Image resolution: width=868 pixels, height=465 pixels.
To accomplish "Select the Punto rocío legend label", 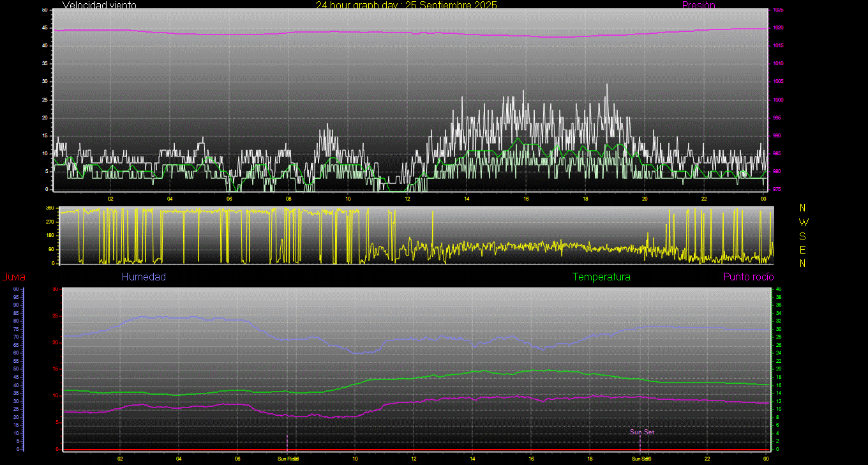I will (x=748, y=277).
